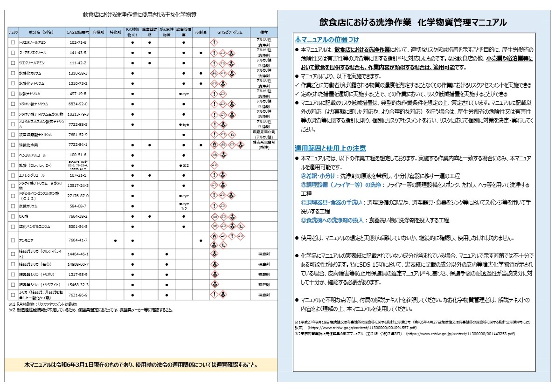Click the health hazard pictogram for 結晶質シリカ（石英）
Screen dimensions: 555x392
214,264
